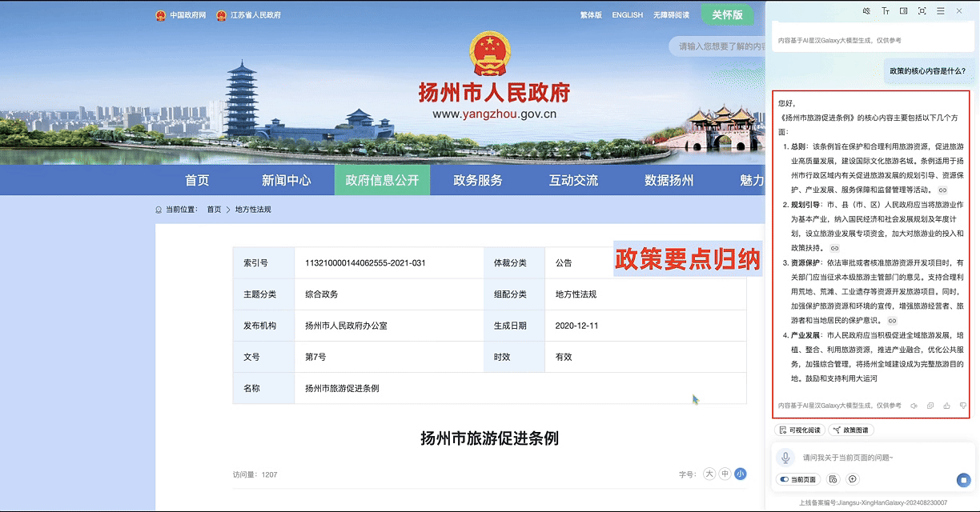Click the mute sound icon in assistant header

866,11
